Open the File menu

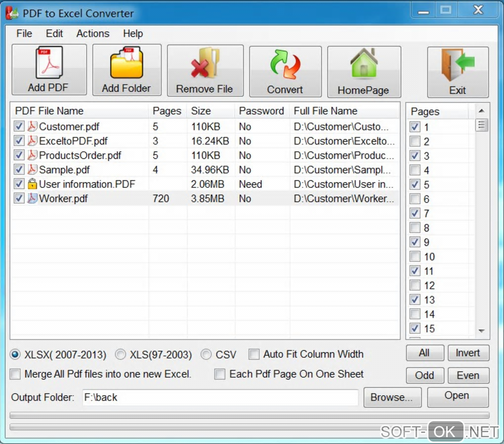[x=24, y=34]
